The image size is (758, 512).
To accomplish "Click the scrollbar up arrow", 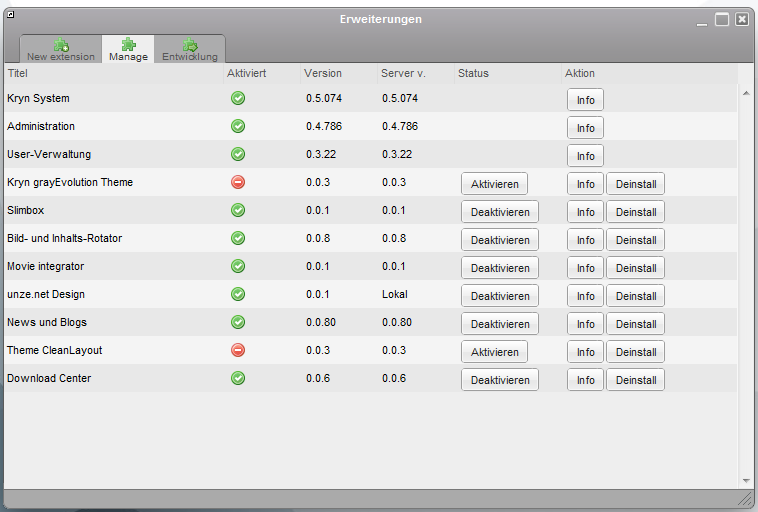I will point(746,93).
